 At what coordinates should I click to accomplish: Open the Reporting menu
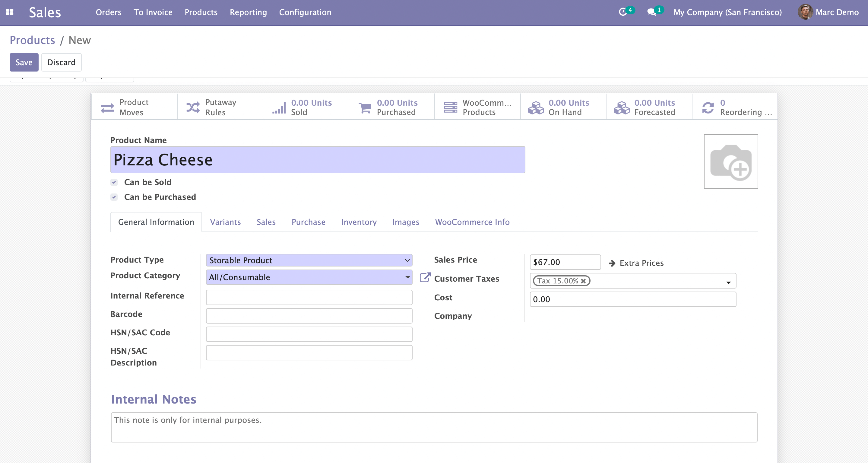[x=248, y=12]
